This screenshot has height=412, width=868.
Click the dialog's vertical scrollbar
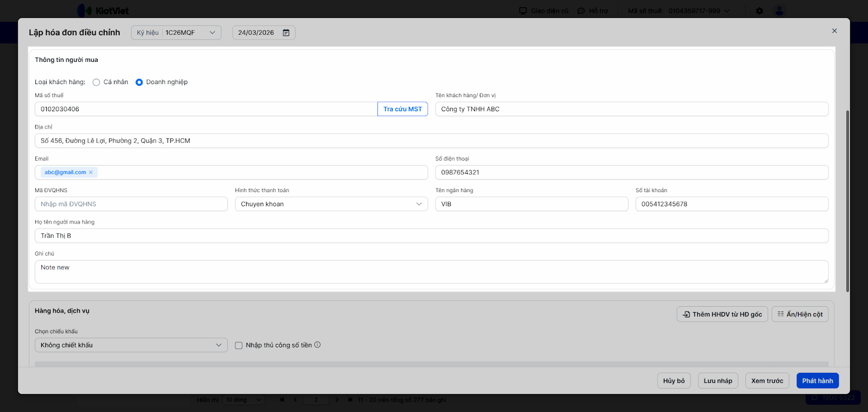pos(847,201)
